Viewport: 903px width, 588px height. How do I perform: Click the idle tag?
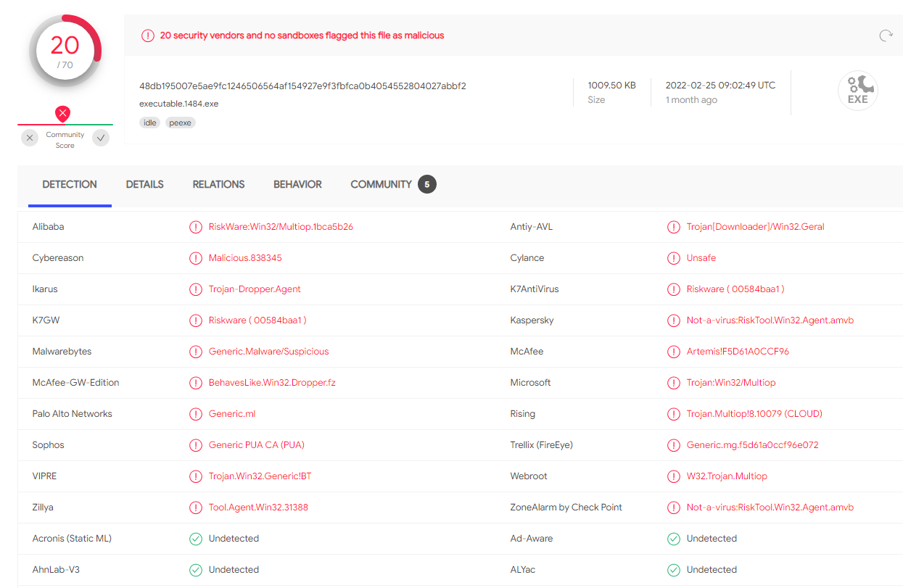(150, 123)
